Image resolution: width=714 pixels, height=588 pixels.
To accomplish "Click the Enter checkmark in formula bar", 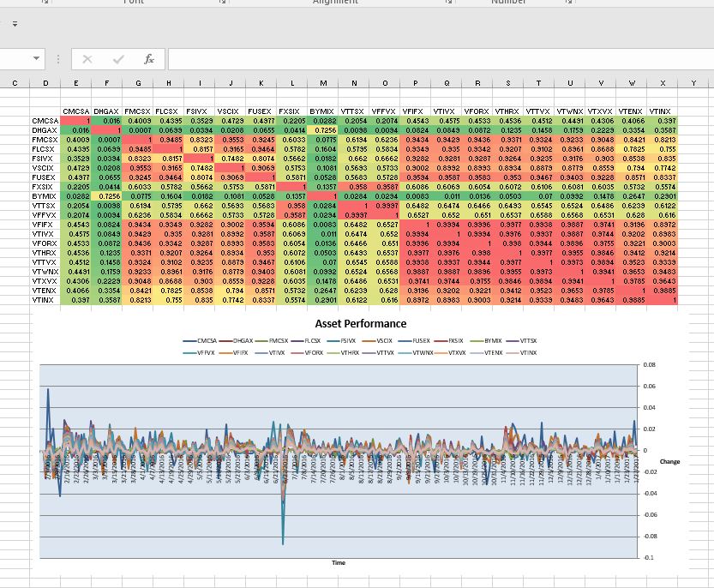I will click(x=118, y=59).
